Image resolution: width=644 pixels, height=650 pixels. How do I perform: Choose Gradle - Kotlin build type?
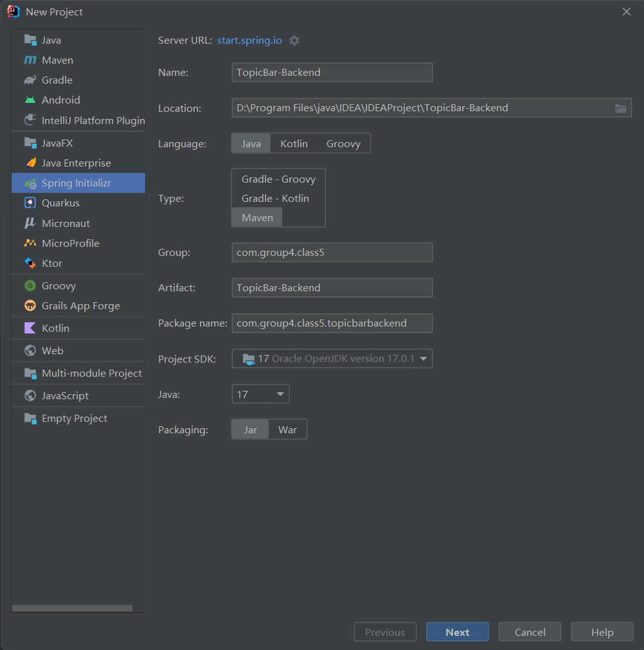point(275,198)
